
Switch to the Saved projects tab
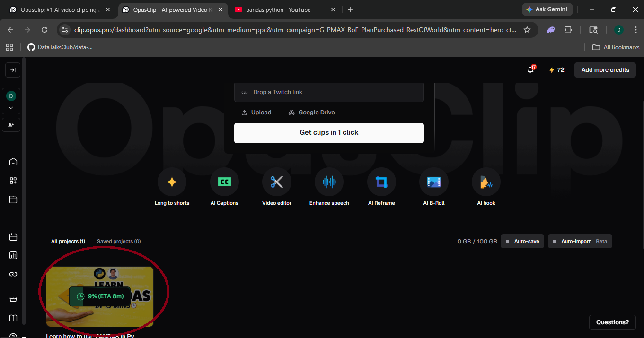[119, 241]
